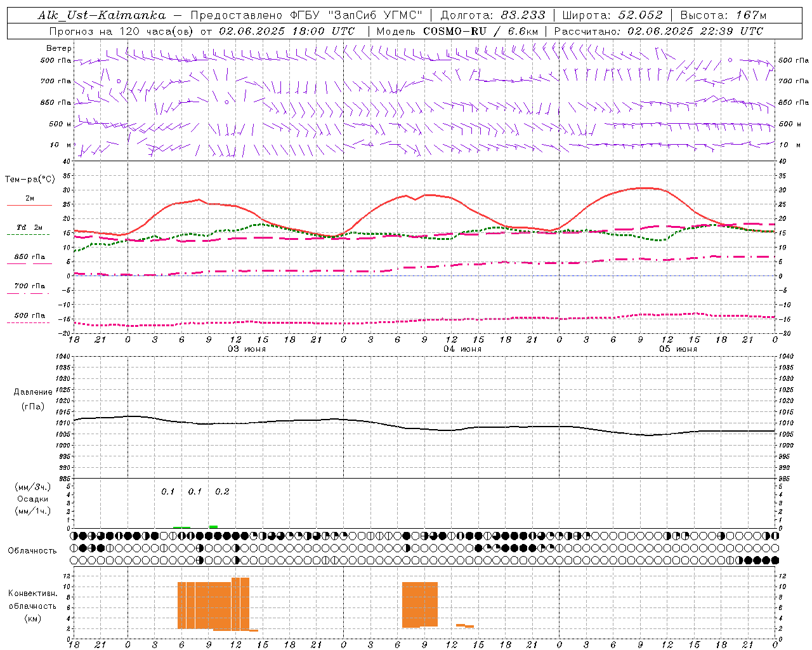The width and height of the screenshot is (812, 650).
Task: Click the Давление chart label
Action: click(x=33, y=392)
